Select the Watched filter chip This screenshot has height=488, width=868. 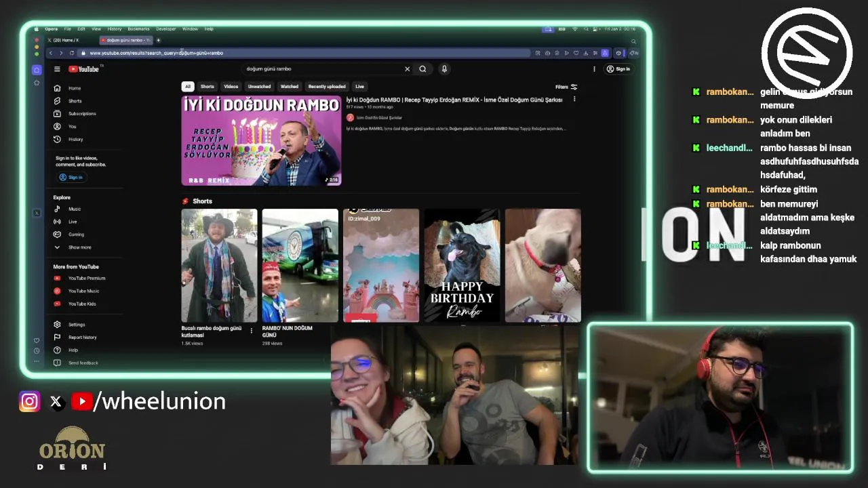click(x=290, y=87)
